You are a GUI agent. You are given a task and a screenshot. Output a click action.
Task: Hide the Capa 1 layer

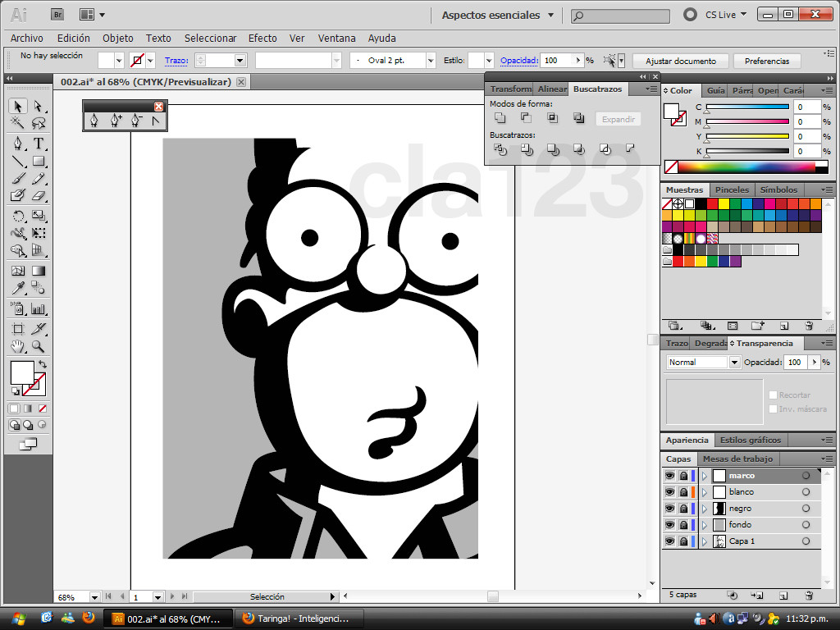(669, 541)
